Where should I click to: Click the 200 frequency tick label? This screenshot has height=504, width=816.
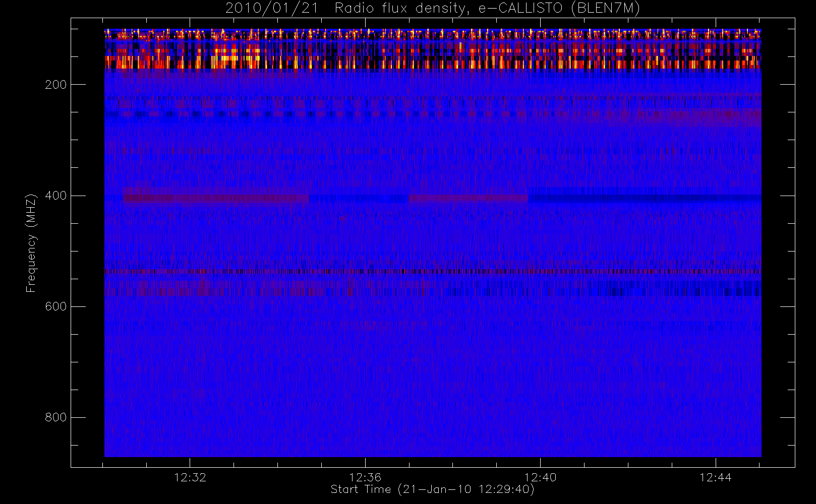point(56,85)
